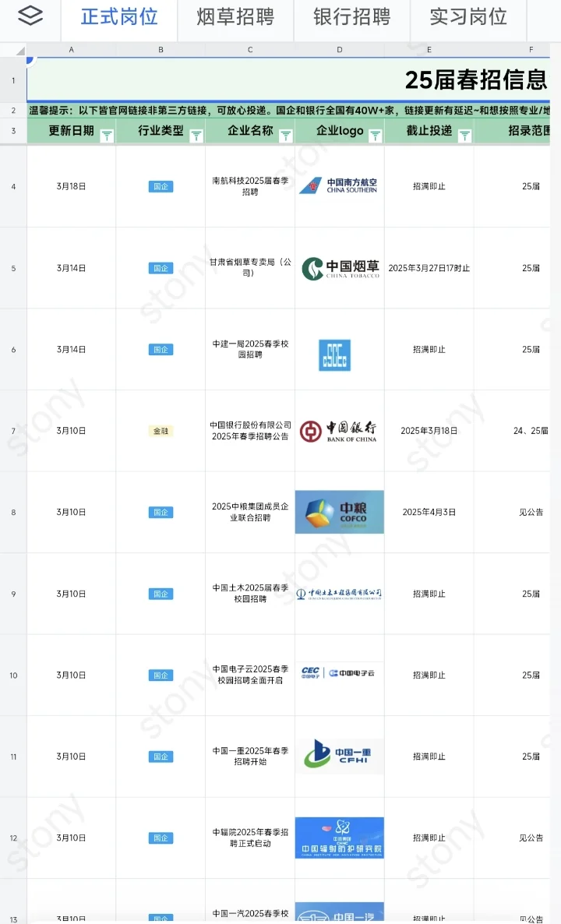Image resolution: width=561 pixels, height=924 pixels.
Task: Click the 国企 tag in the 中粮集团 row
Action: click(161, 512)
